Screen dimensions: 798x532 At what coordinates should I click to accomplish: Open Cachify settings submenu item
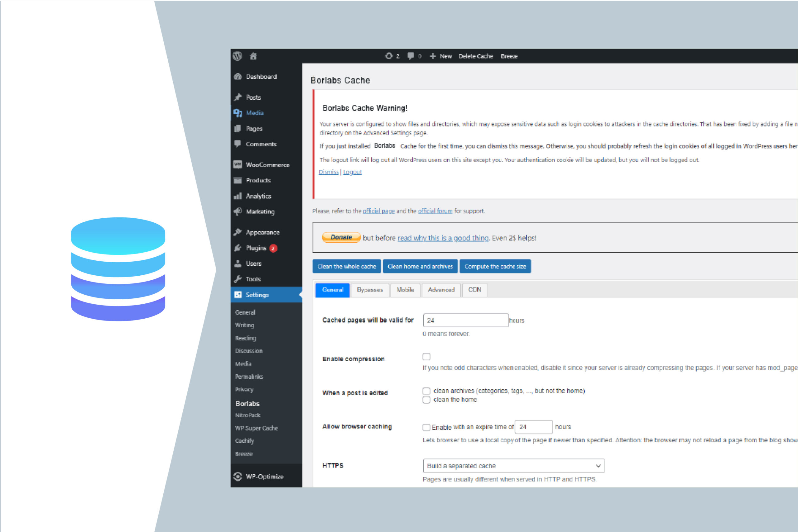coord(244,441)
